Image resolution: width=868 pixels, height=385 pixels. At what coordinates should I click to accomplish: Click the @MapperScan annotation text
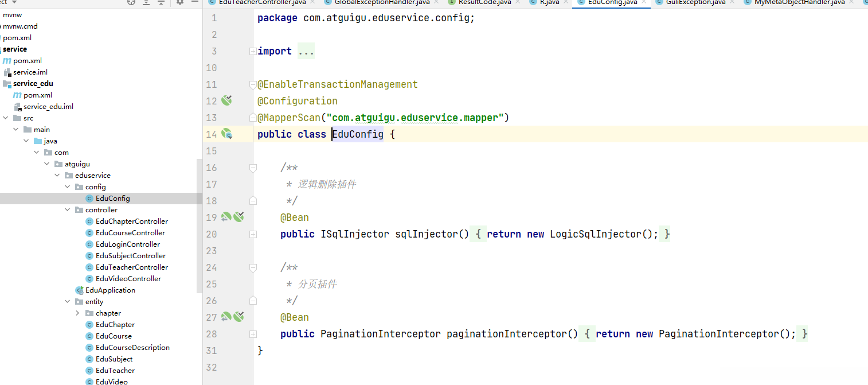(x=289, y=118)
